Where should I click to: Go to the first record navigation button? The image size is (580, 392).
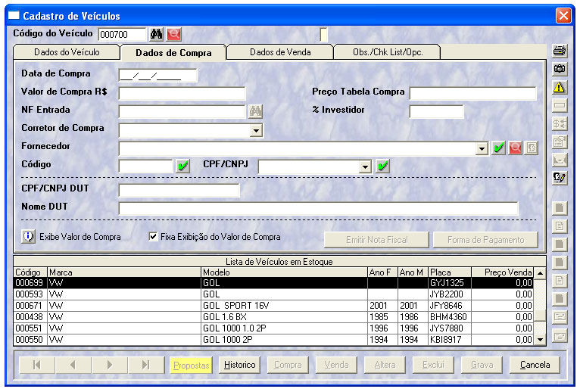point(36,365)
